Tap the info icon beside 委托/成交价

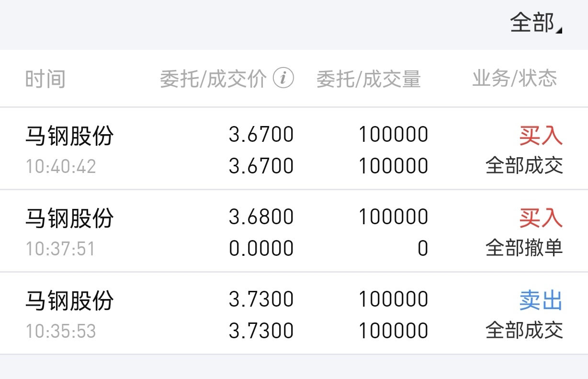click(x=283, y=78)
